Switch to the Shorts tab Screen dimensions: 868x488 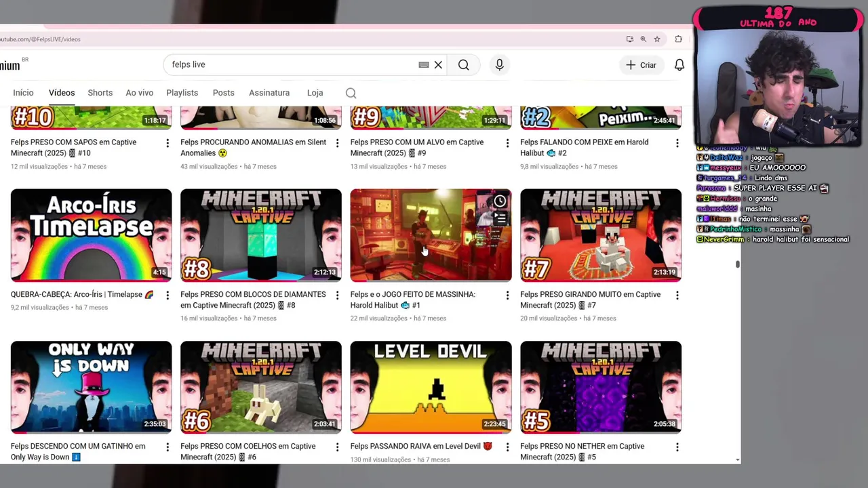pyautogui.click(x=100, y=93)
